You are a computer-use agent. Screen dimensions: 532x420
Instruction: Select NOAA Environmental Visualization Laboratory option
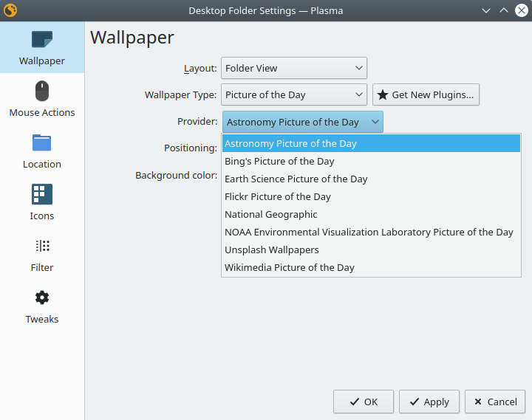(369, 232)
